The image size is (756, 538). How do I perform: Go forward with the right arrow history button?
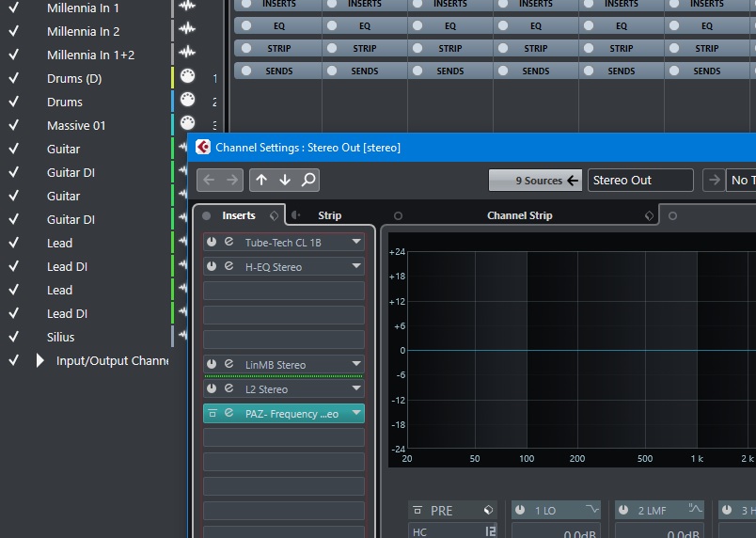click(232, 180)
